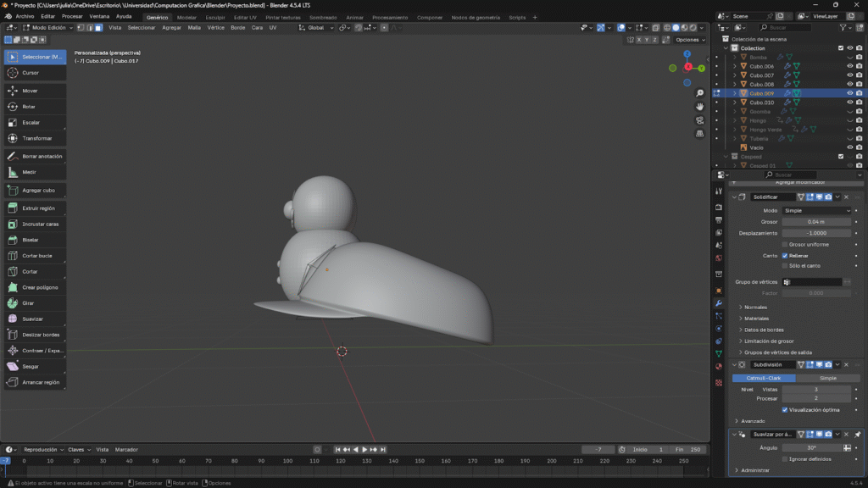Switch to the Sombreado workspace tab
This screenshot has height=488, width=868.
coord(322,17)
